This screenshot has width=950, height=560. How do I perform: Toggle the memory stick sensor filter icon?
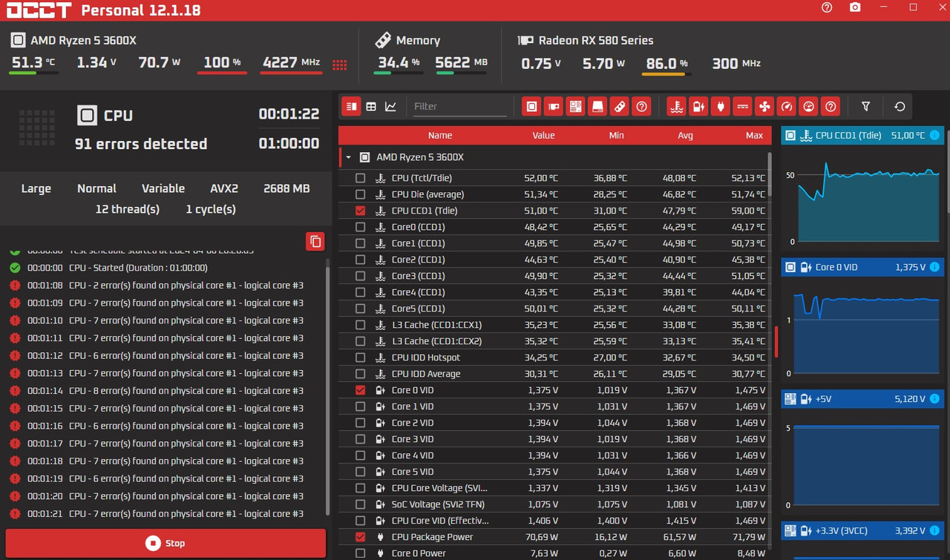click(x=619, y=107)
